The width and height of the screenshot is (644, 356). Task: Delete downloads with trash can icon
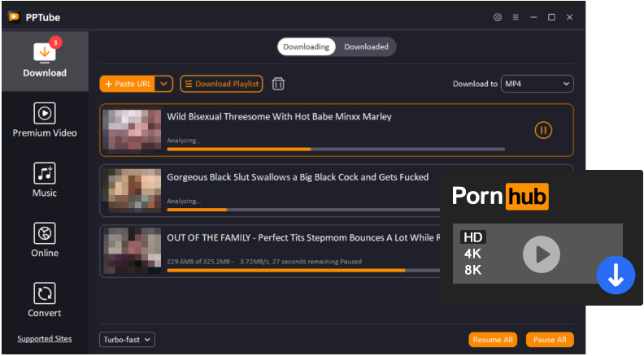pyautogui.click(x=278, y=84)
